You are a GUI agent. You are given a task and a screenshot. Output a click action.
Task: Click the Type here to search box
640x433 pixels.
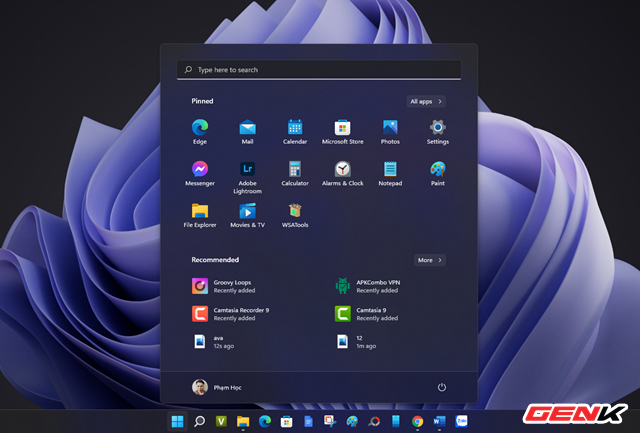[319, 70]
